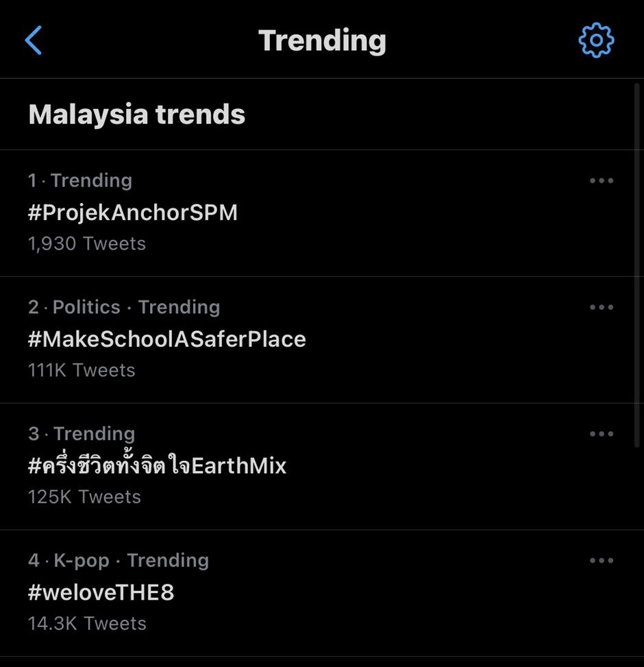Open the Thai EarthMix hashtag

click(x=158, y=465)
